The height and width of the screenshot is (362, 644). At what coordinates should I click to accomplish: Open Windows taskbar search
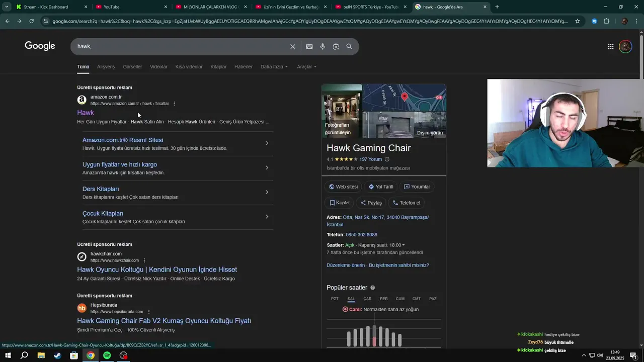(24, 355)
